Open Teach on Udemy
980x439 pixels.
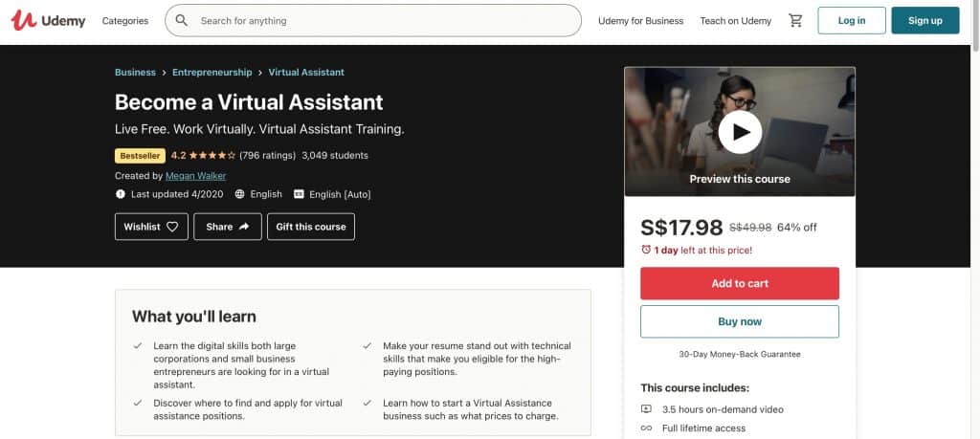coord(736,21)
